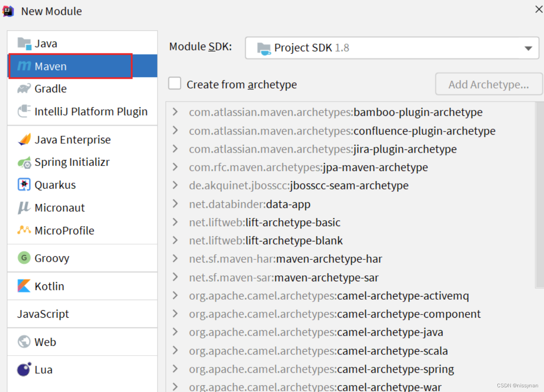Expand net.databinder data-app entry

click(x=175, y=204)
